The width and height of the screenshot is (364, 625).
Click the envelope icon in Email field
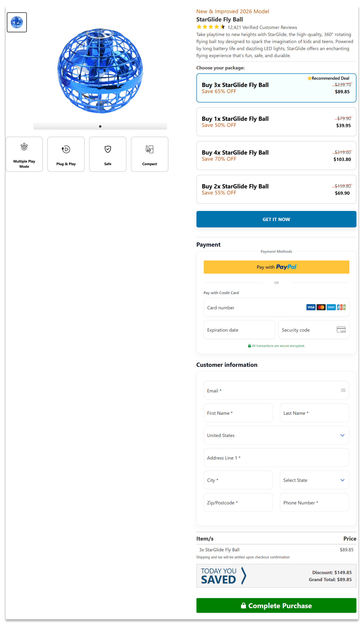click(x=343, y=390)
